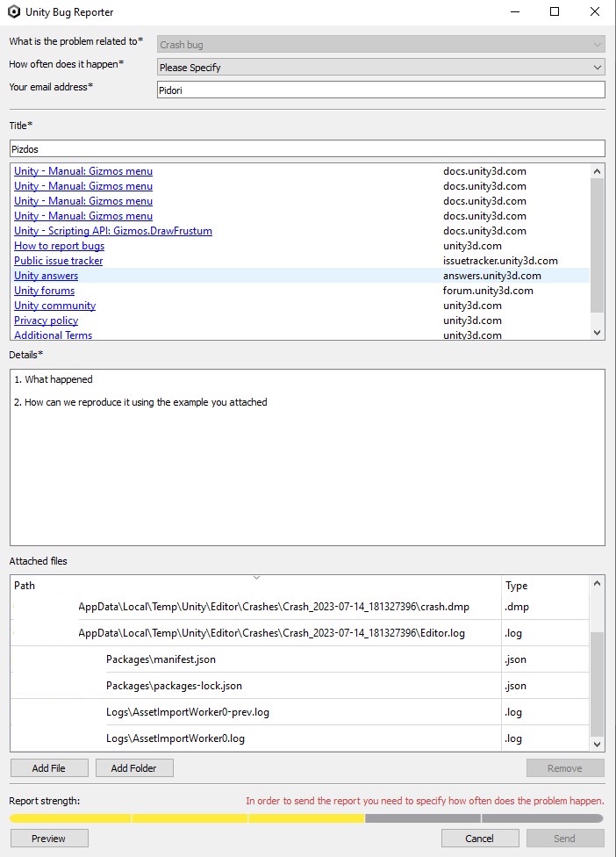
Task: Open the 'Additional Terms' link
Action: coord(53,335)
